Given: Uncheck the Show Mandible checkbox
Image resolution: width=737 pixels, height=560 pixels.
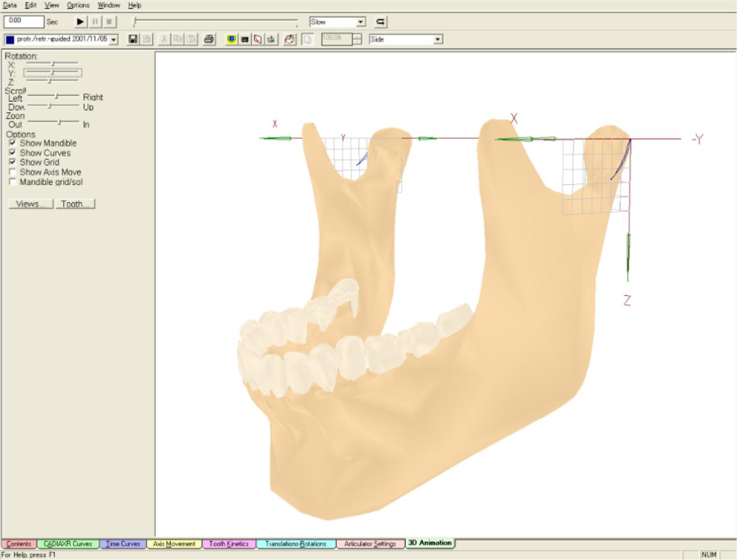Looking at the screenshot, I should 12,143.
